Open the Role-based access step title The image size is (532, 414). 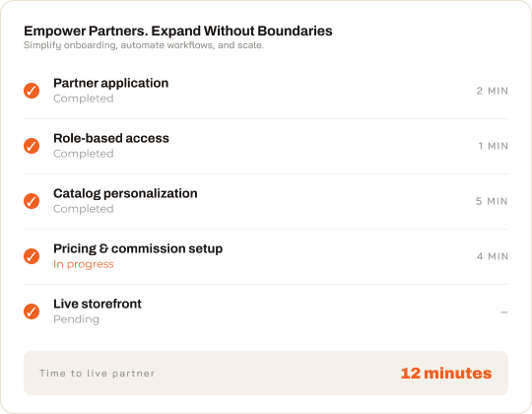pyautogui.click(x=111, y=138)
